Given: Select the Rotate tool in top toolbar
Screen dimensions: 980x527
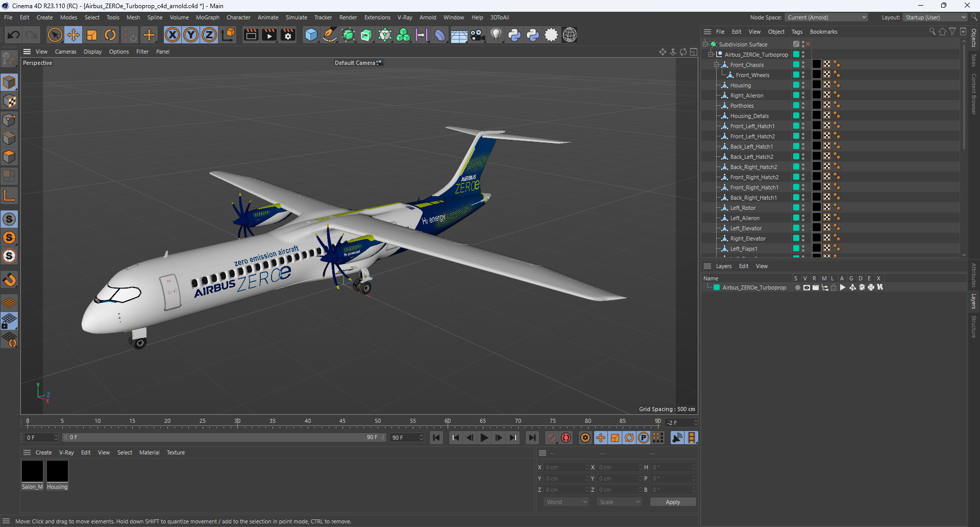Looking at the screenshot, I should pos(110,35).
